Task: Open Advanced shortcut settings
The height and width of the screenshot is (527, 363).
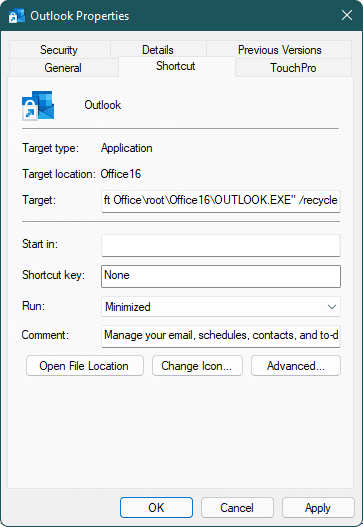Action: click(x=296, y=366)
